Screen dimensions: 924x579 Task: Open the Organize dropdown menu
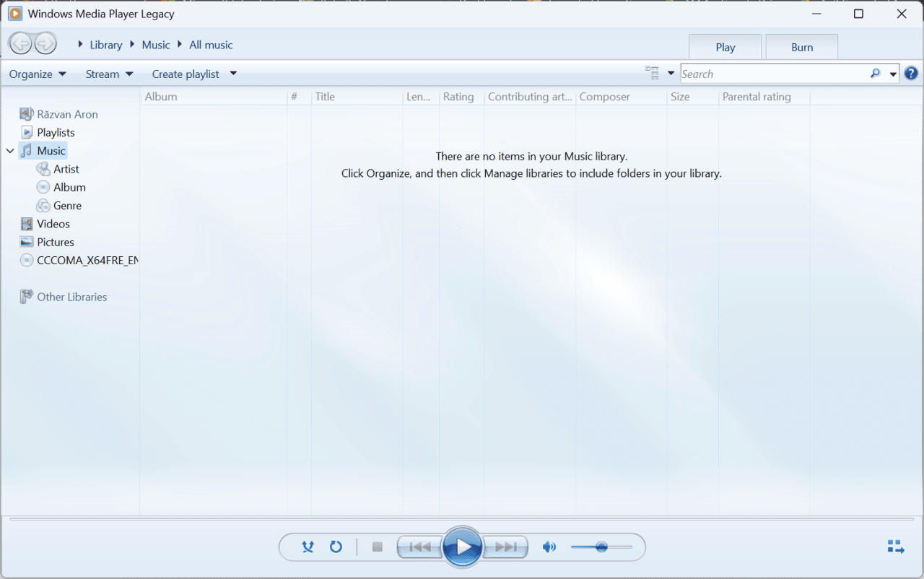click(x=38, y=74)
